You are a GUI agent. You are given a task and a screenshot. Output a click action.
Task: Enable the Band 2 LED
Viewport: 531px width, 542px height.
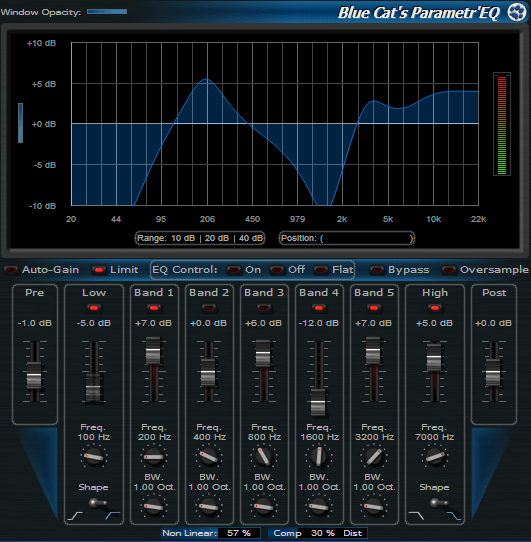click(208, 307)
